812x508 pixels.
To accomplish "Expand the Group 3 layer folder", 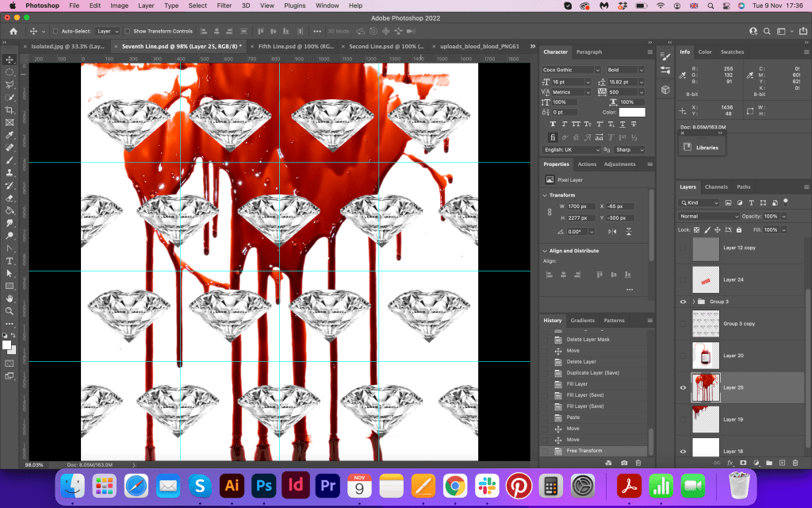I will point(693,302).
